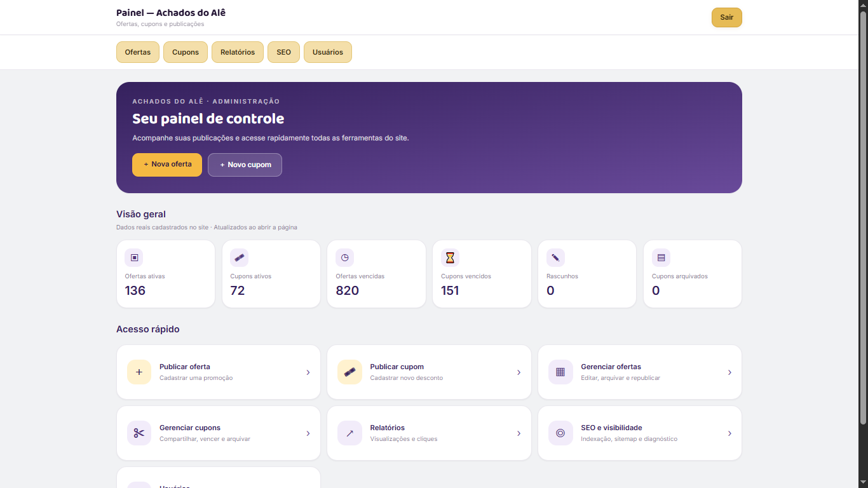Create a Novo cupom from the banner
The width and height of the screenshot is (868, 488).
point(245,165)
